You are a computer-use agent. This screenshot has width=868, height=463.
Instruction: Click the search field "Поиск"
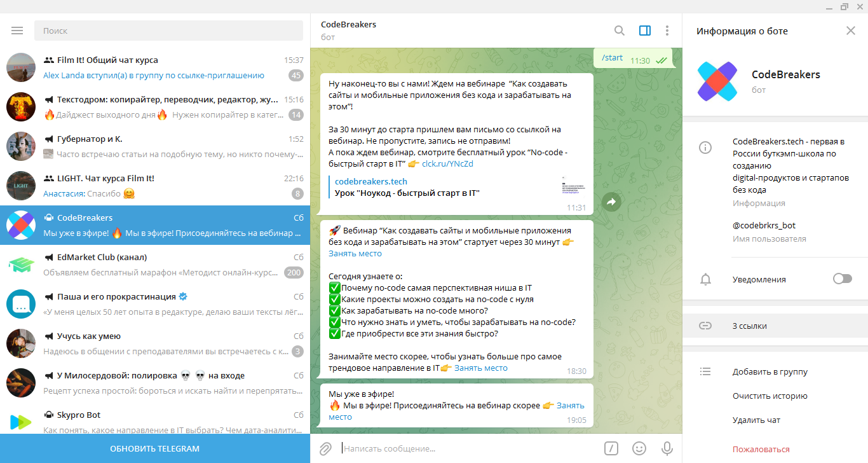click(x=168, y=31)
